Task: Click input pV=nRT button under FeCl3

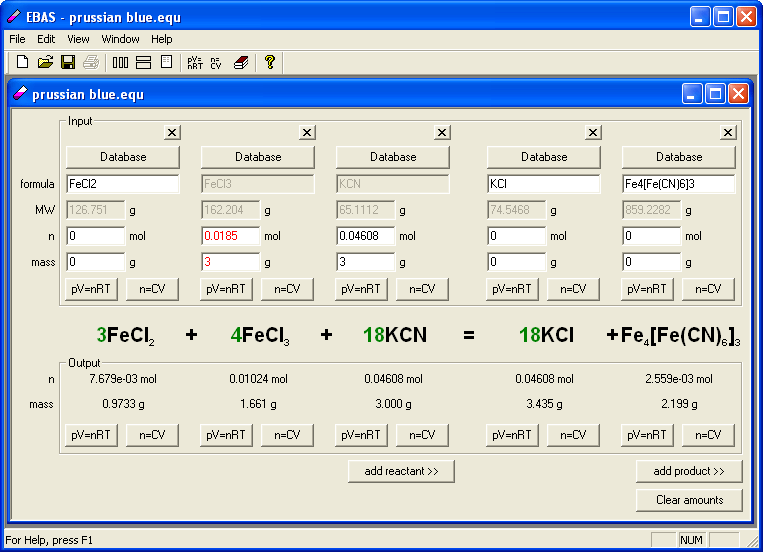Action: pos(226,289)
